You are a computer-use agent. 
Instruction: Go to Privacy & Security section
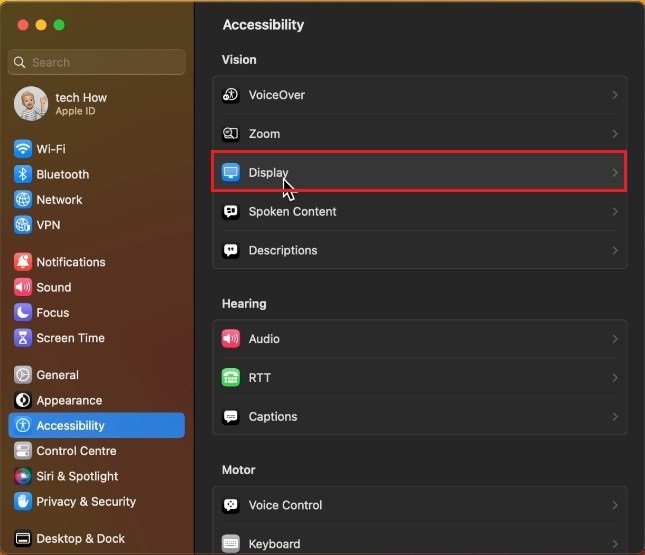click(x=85, y=502)
